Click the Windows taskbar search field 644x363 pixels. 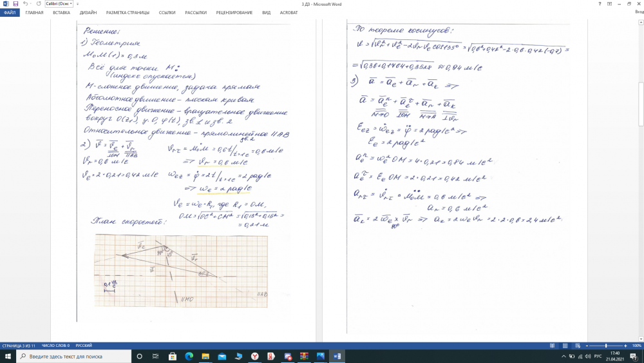74,357
